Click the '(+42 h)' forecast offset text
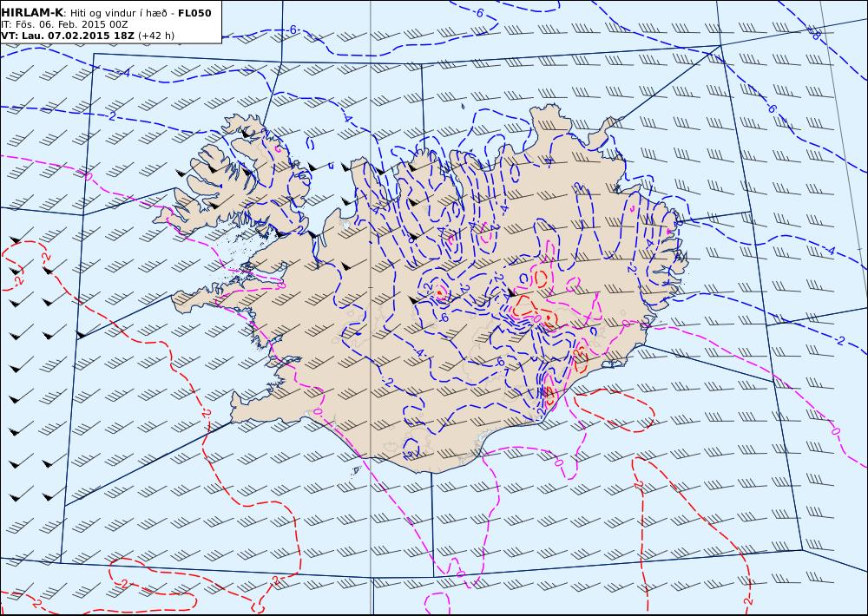 tap(156, 36)
